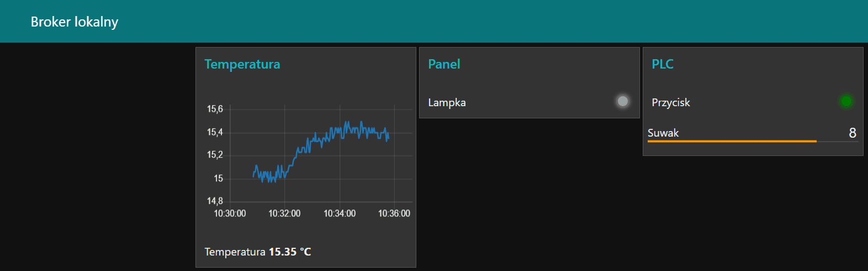This screenshot has height=271, width=868.
Task: Click the 14,8 y-axis label
Action: click(215, 201)
